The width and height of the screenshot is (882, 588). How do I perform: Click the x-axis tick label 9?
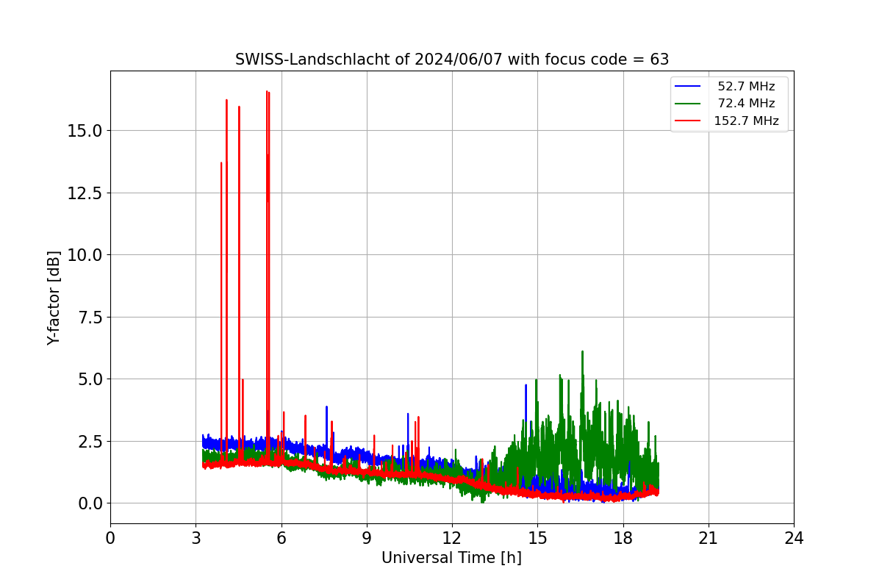[x=367, y=538]
